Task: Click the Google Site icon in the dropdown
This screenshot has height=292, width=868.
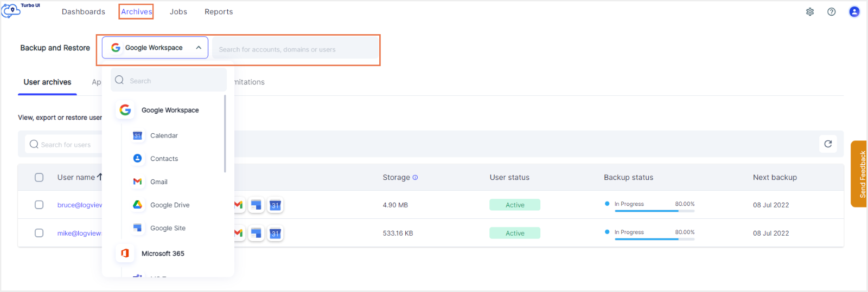Action: point(138,228)
